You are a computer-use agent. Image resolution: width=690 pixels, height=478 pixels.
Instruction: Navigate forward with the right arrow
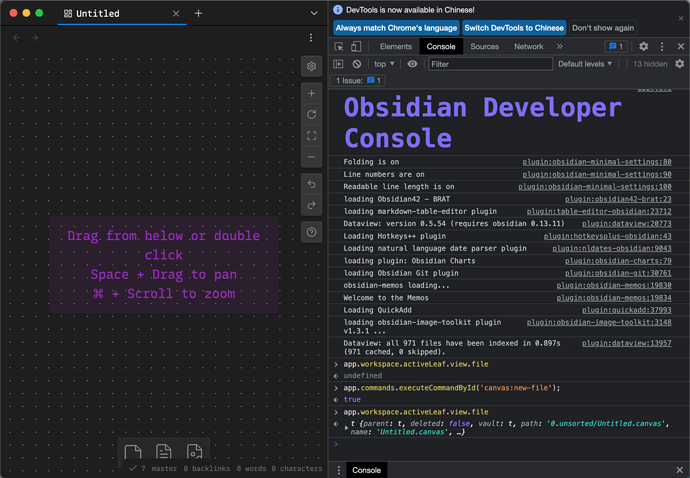(35, 38)
